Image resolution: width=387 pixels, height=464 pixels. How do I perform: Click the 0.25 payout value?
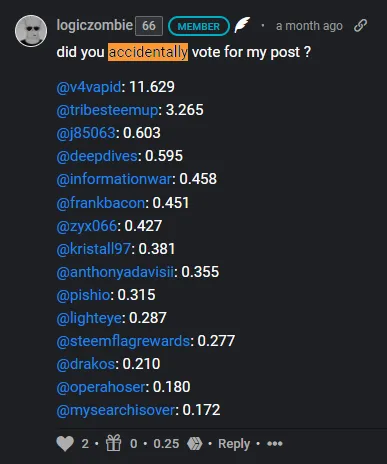(x=166, y=444)
